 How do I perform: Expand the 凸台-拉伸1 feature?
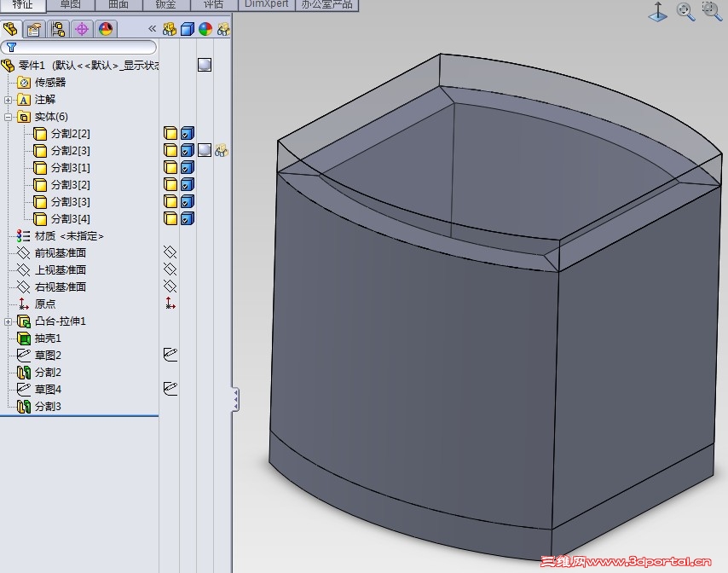tap(8, 321)
